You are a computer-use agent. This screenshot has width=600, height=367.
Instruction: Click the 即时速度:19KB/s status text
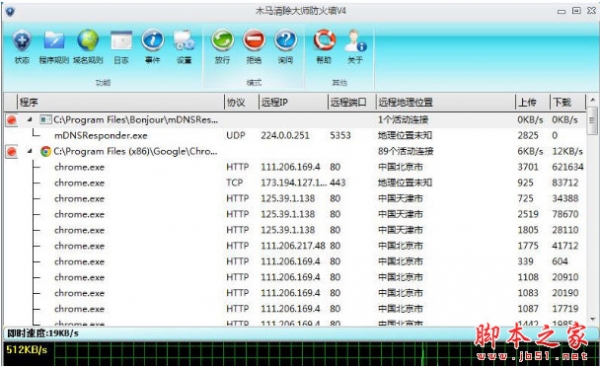[x=43, y=334]
